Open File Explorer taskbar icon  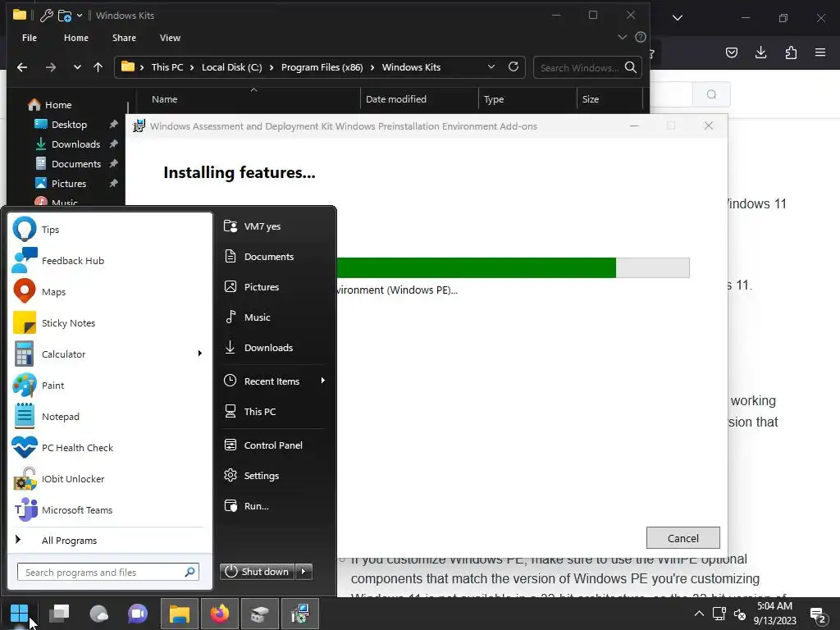pyautogui.click(x=180, y=614)
